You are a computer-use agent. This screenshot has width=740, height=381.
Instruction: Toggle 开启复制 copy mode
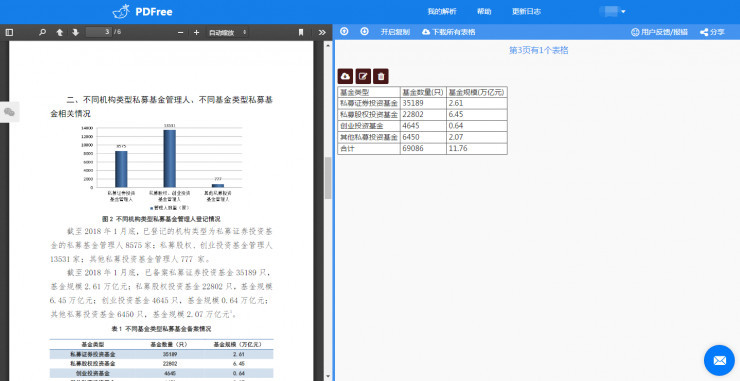[395, 32]
